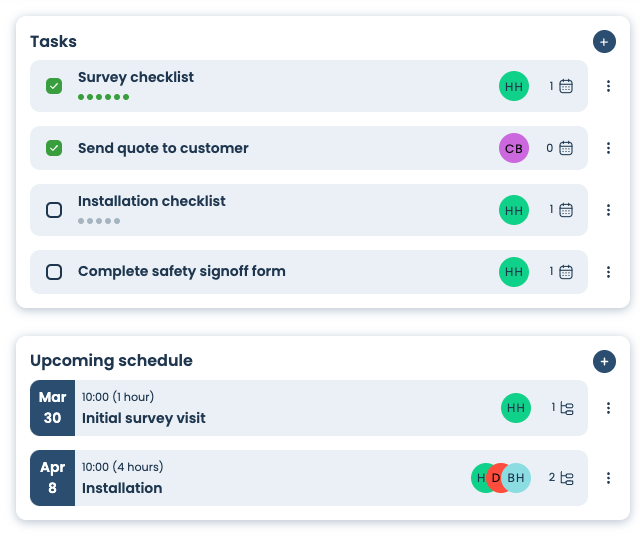Open more options menu for Installation event
This screenshot has height=536, width=640.
point(608,478)
